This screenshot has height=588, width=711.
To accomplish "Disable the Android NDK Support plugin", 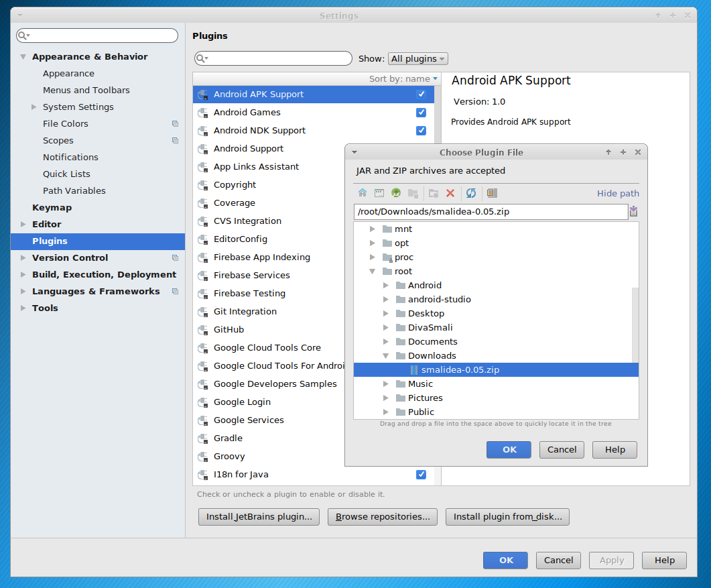I will [421, 131].
